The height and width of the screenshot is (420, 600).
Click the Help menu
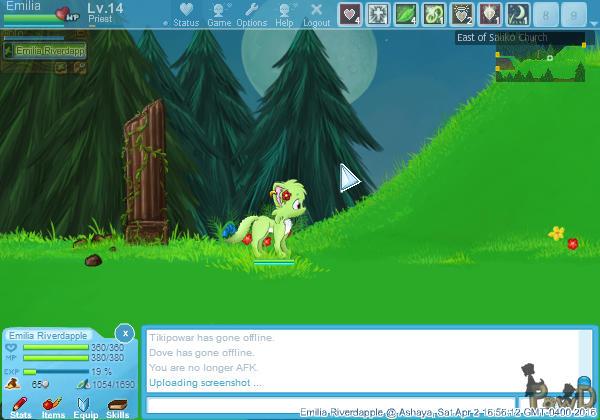pyautogui.click(x=284, y=14)
